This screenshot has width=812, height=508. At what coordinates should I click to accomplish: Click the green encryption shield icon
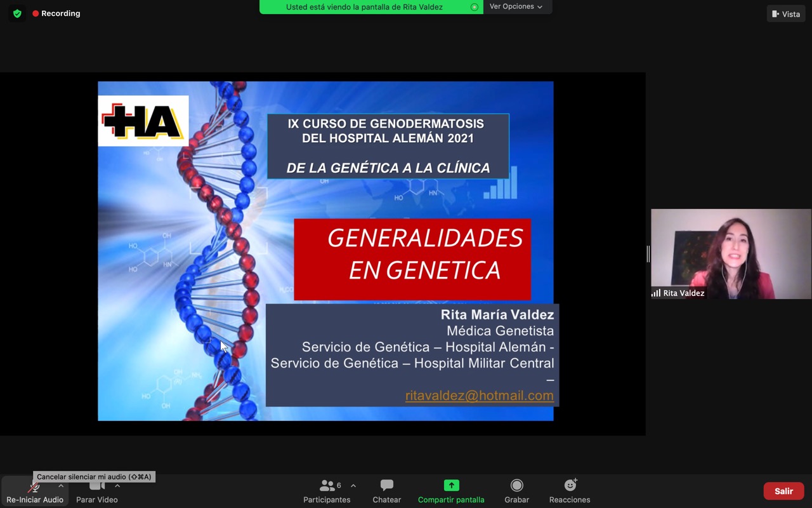[x=17, y=13]
